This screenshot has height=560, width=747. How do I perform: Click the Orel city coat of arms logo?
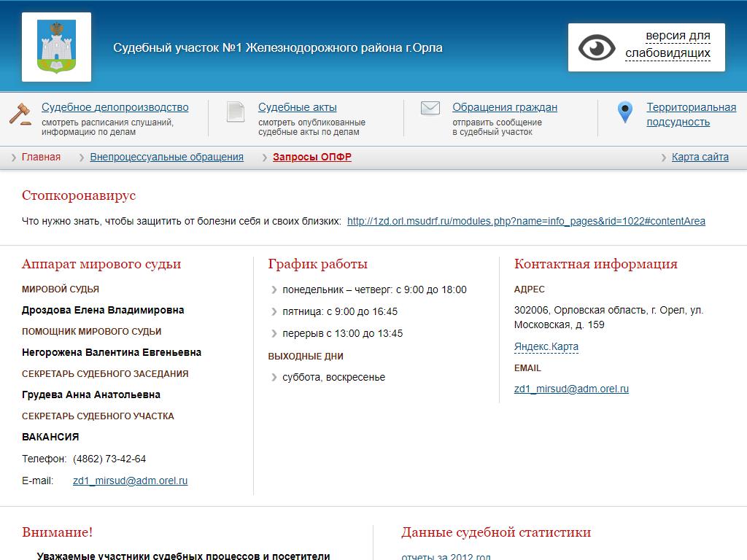click(56, 47)
